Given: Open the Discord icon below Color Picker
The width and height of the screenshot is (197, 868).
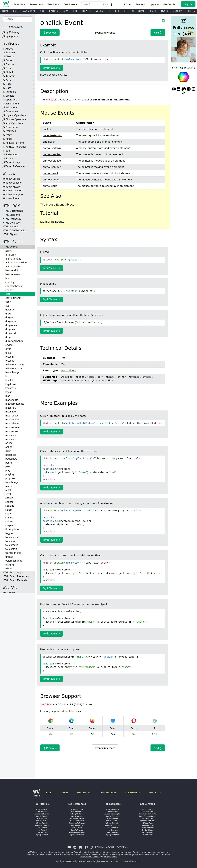Looking at the screenshot, I should [x=183, y=89].
